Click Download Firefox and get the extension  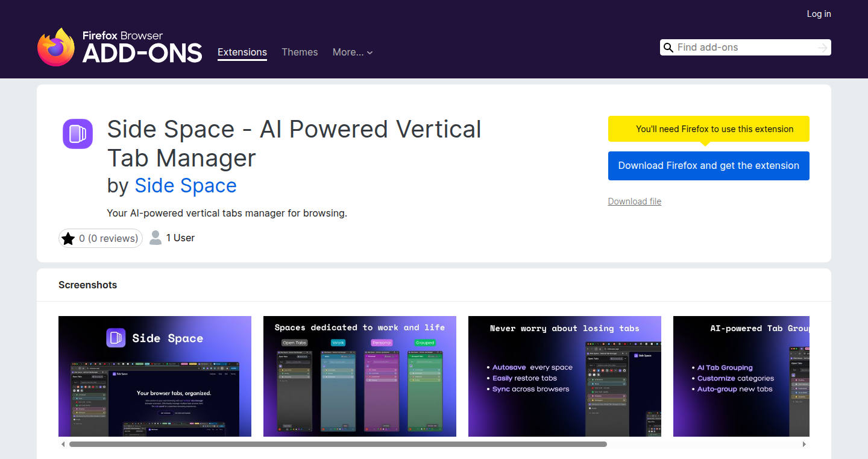click(709, 166)
